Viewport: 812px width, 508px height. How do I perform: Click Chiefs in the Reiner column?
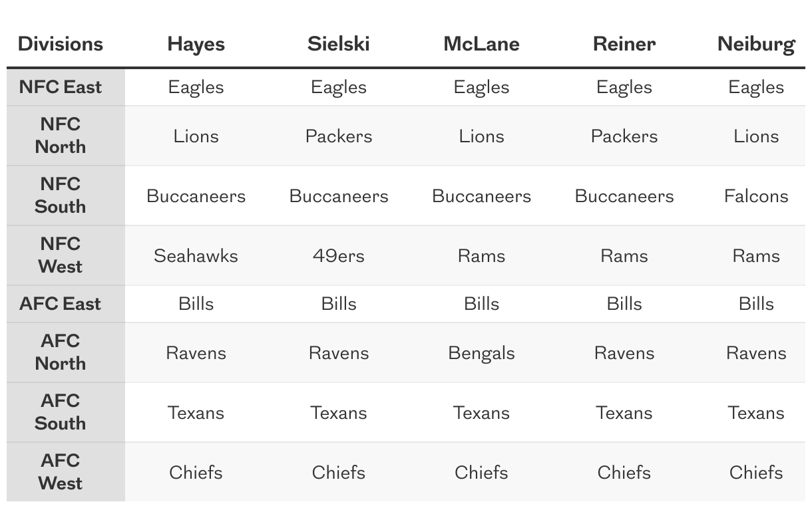(624, 473)
